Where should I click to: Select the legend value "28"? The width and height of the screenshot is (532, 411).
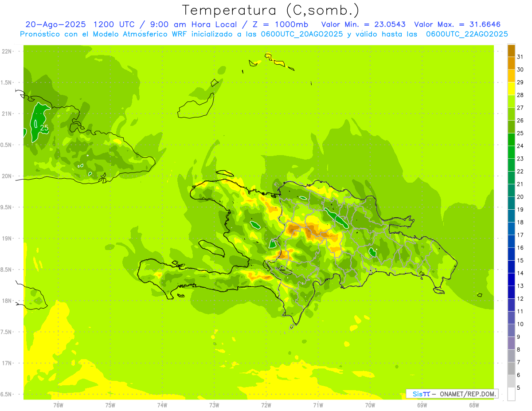pyautogui.click(x=520, y=95)
